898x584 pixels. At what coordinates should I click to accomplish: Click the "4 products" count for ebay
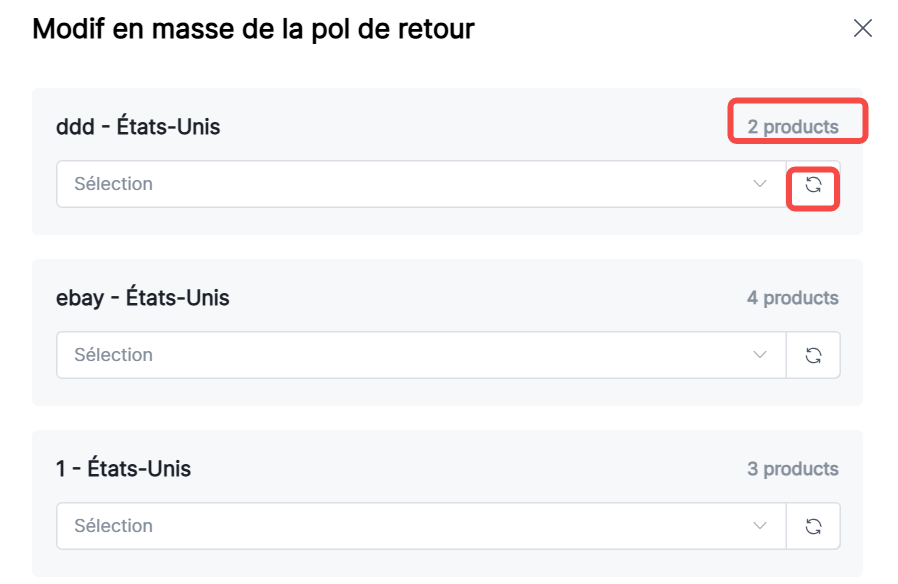click(x=792, y=298)
